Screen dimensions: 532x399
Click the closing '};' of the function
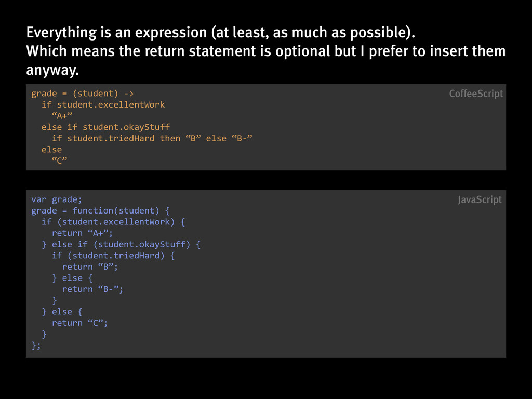tap(36, 345)
